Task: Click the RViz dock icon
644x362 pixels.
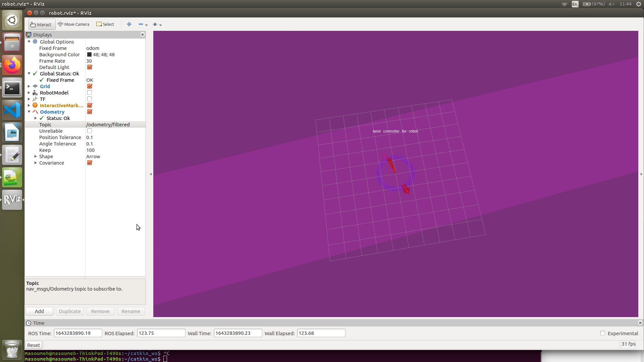Action: tap(12, 200)
